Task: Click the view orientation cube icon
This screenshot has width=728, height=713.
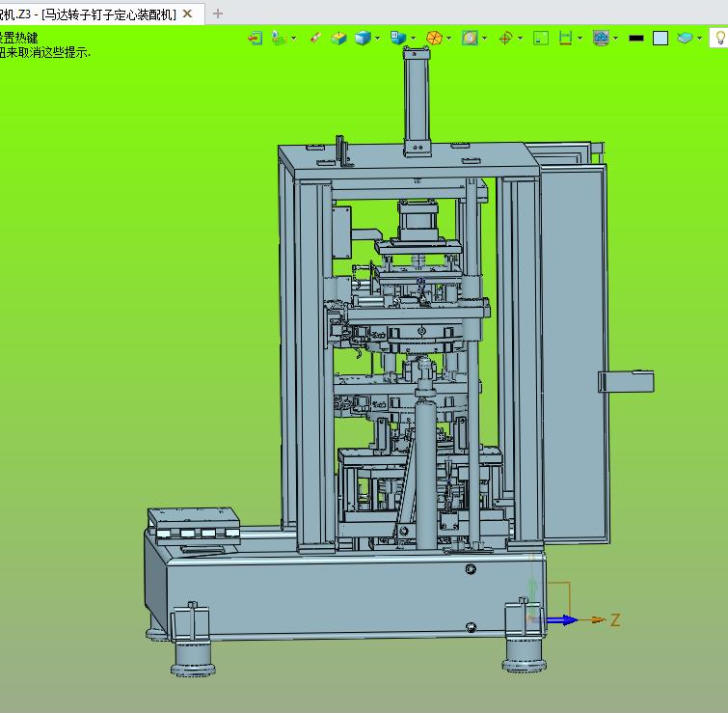Action: tap(398, 38)
